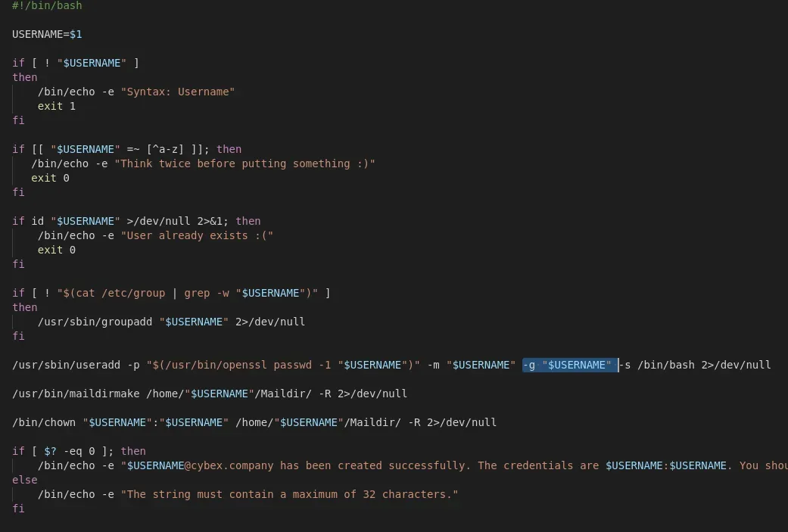
Task: Click the exit 1 statement
Action: pyautogui.click(x=57, y=106)
